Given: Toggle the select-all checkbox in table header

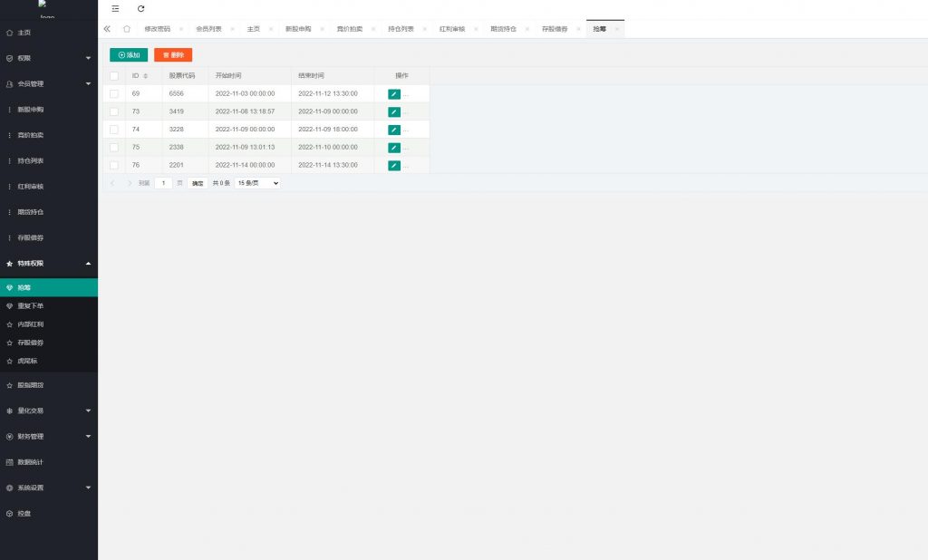Looking at the screenshot, I should tap(114, 76).
